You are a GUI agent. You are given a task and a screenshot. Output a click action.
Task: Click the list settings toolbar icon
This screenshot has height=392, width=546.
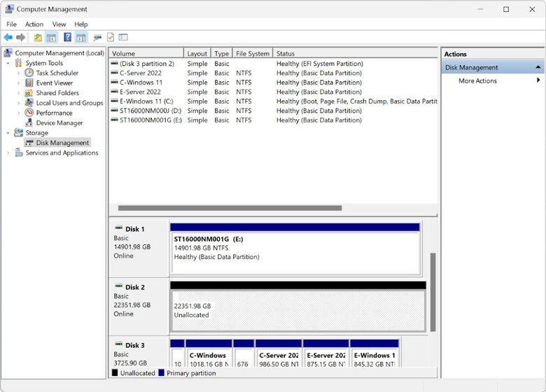pyautogui.click(x=123, y=37)
